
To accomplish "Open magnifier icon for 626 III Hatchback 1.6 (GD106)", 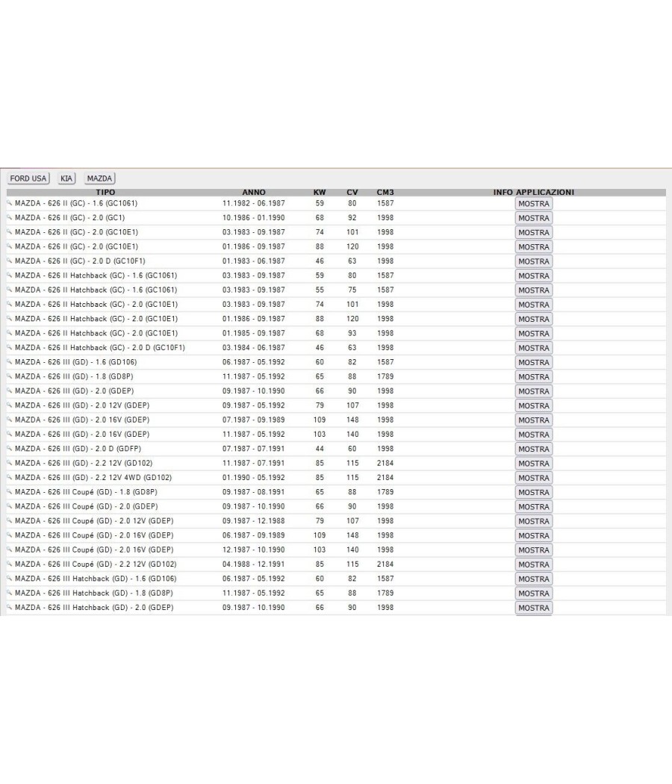I will [10, 579].
